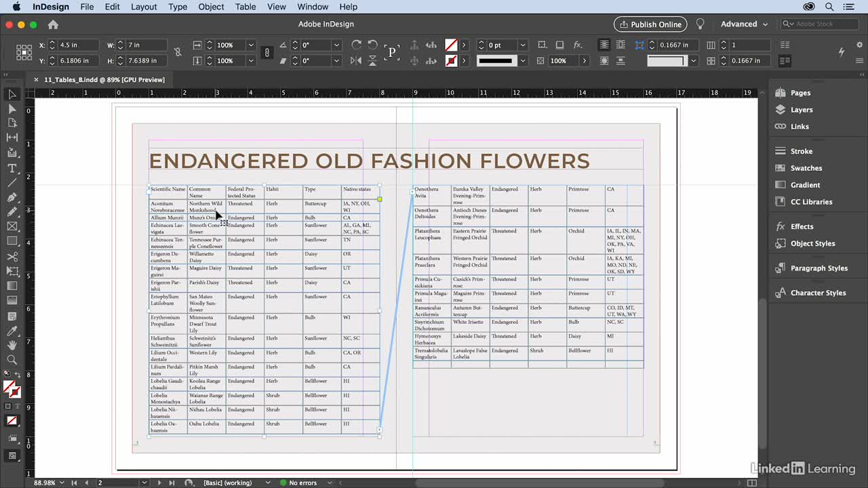Toggle Unbalance Columns button in control bar
868x488 pixels.
point(785,60)
